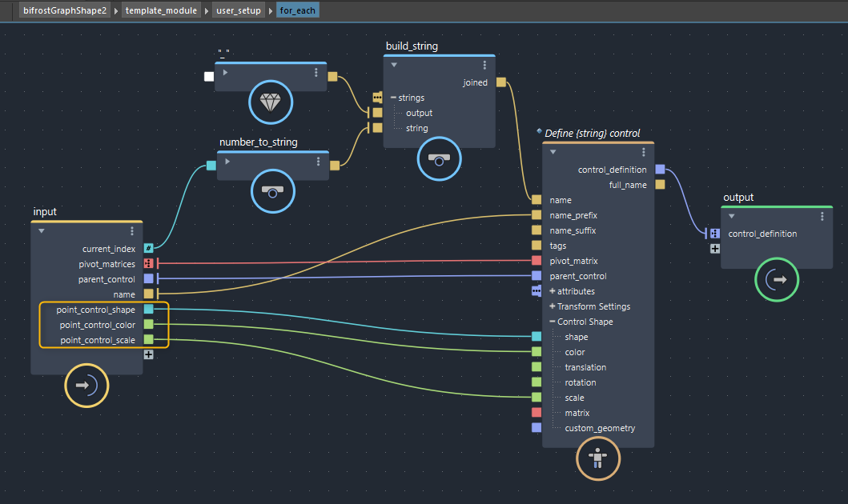Viewport: 848px width, 504px height.
Task: Select the user_setup breadcrumb level
Action: 238,10
